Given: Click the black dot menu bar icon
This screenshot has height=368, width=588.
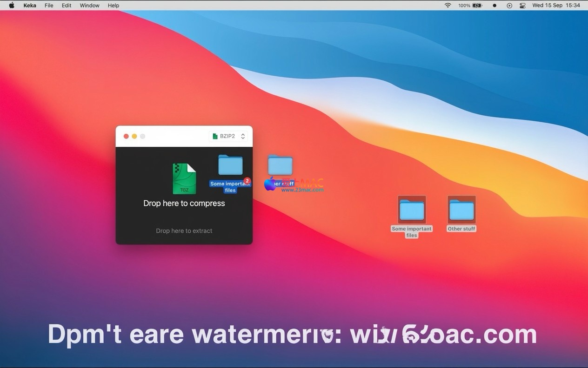Looking at the screenshot, I should [x=494, y=6].
